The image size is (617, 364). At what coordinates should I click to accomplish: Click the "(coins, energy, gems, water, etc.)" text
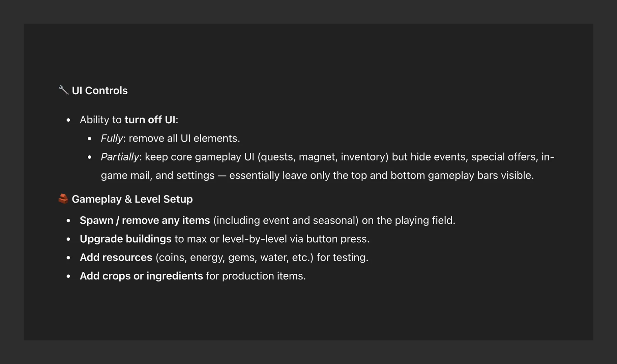tap(234, 257)
